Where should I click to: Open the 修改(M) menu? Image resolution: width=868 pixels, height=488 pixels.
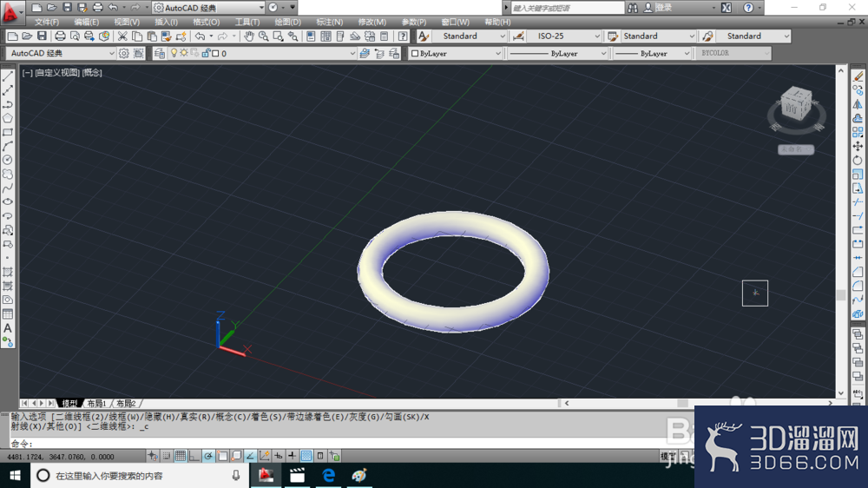point(372,23)
